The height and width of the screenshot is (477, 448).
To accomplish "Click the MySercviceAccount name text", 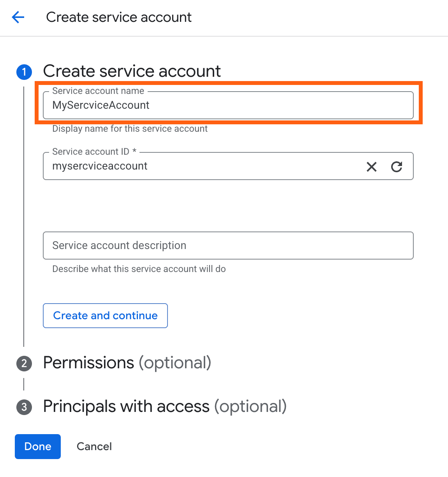I will (101, 105).
